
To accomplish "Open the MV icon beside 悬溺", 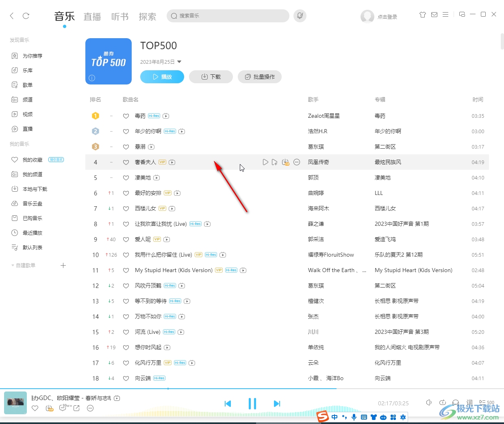I will coord(151,147).
